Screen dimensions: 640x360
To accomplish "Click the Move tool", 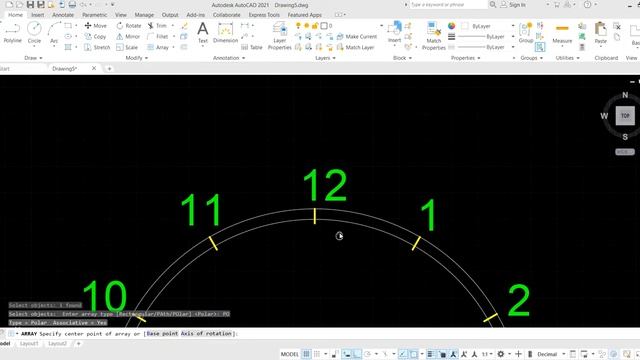I will pyautogui.click(x=96, y=25).
